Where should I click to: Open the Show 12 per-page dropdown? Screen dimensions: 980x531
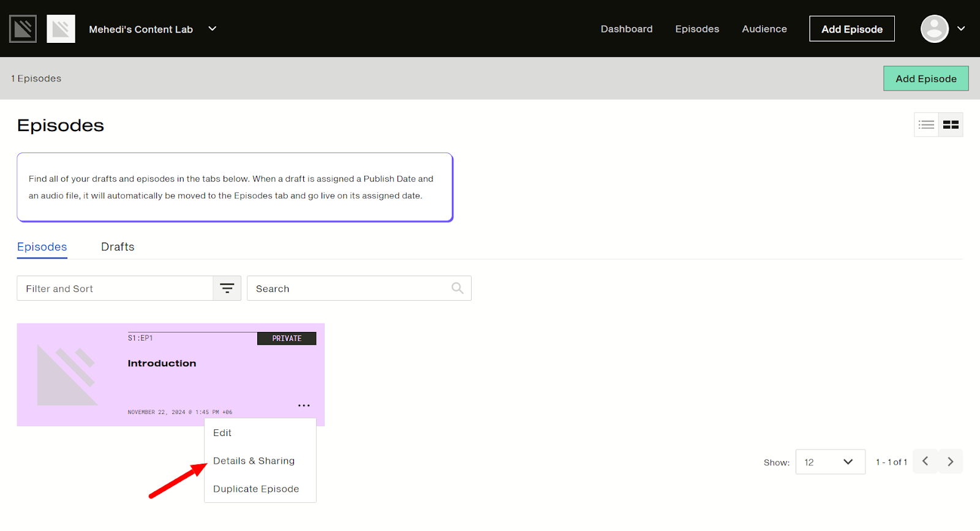coord(831,462)
